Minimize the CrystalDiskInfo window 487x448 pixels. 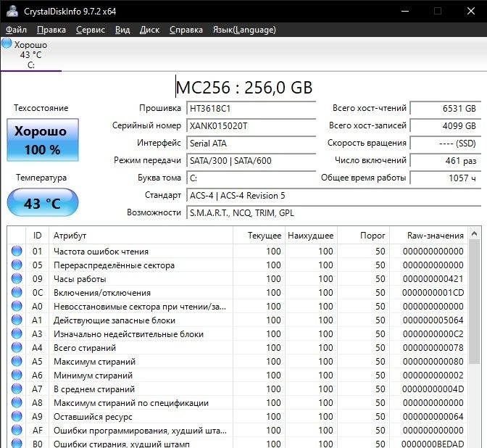pyautogui.click(x=404, y=11)
